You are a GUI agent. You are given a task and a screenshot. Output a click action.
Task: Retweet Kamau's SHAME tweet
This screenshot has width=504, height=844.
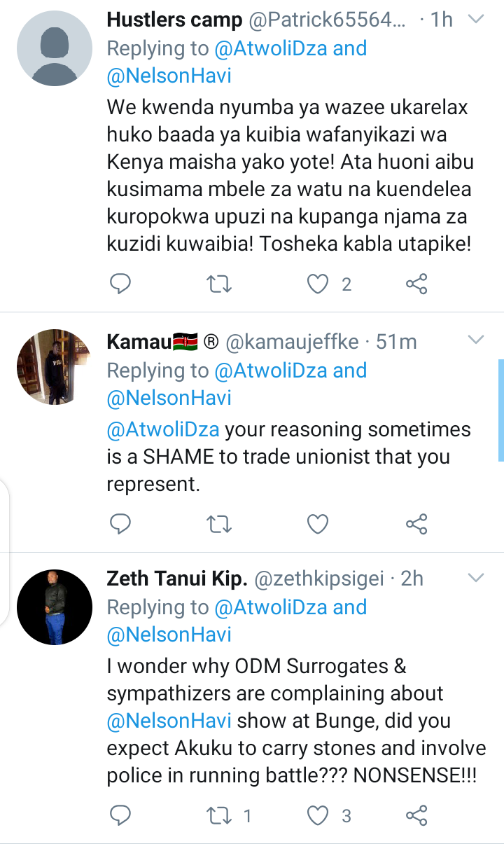pyautogui.click(x=220, y=523)
